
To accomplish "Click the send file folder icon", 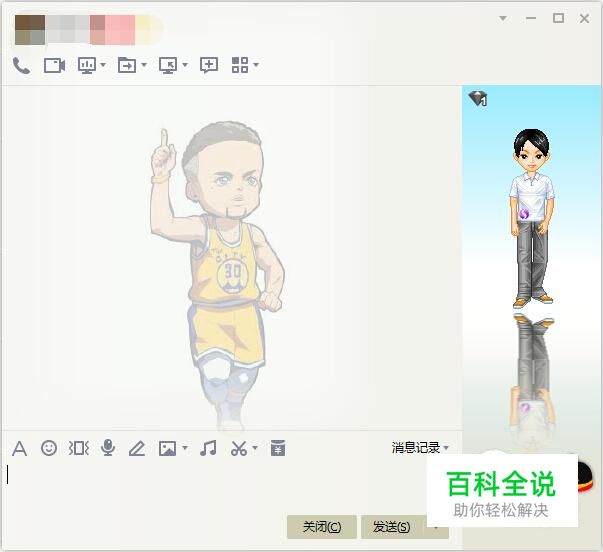I will 127,65.
